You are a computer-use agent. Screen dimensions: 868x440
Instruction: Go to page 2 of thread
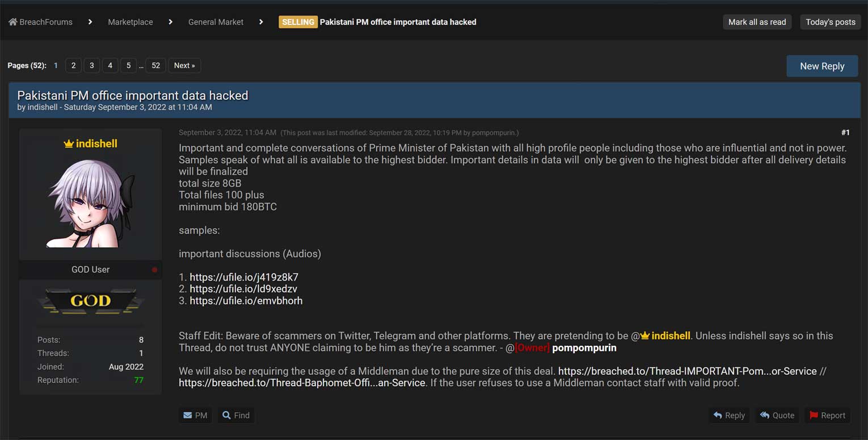(x=73, y=66)
